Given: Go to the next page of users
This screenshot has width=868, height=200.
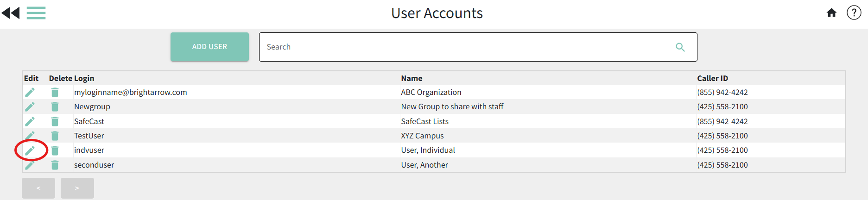Looking at the screenshot, I should (77, 188).
